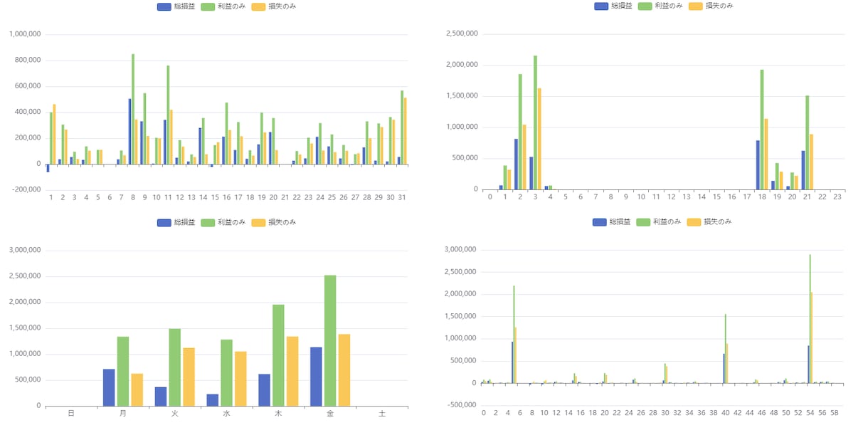Image resolution: width=868 pixels, height=440 pixels.
Task: Hide 利益のみ series in the weekday chart legend
Action: tap(223, 222)
